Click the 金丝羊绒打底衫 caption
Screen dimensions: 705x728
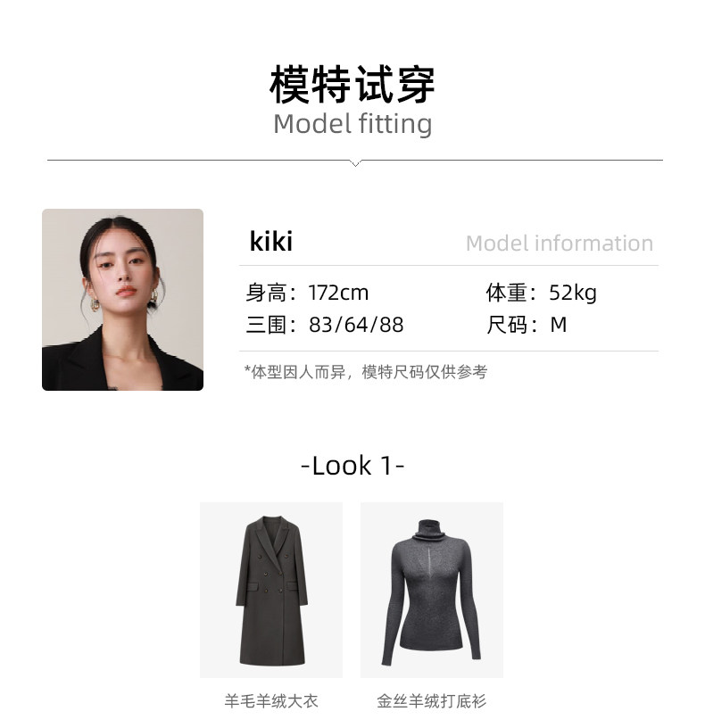click(432, 701)
